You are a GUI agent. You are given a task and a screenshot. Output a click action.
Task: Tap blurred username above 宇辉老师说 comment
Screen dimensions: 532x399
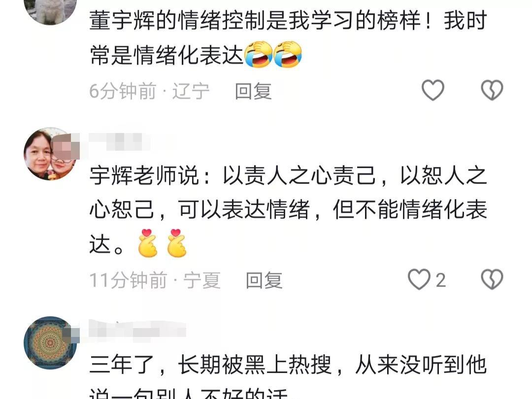[x=119, y=142]
